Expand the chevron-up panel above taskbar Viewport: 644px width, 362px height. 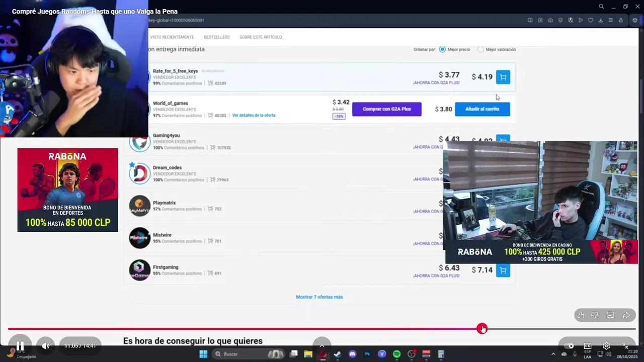click(322, 345)
